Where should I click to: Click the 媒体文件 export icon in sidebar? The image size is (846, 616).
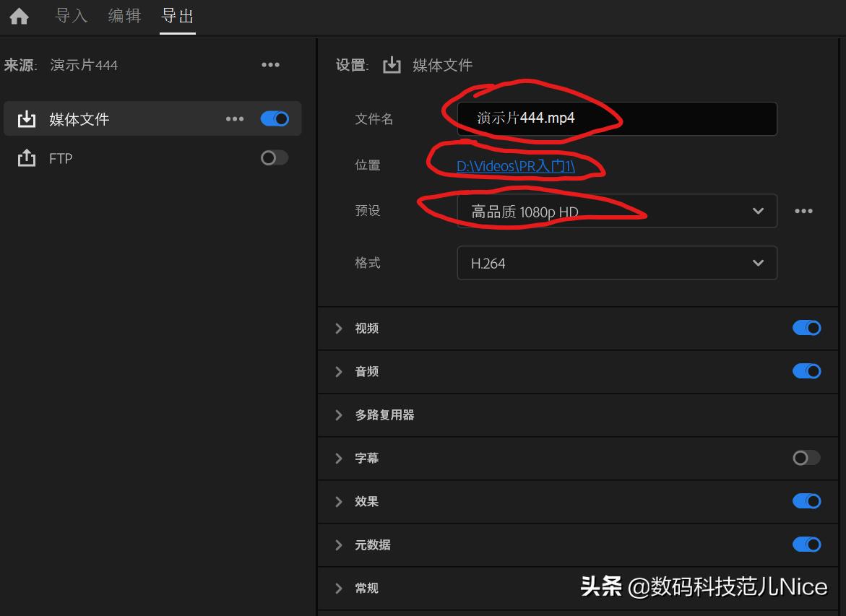tap(26, 118)
